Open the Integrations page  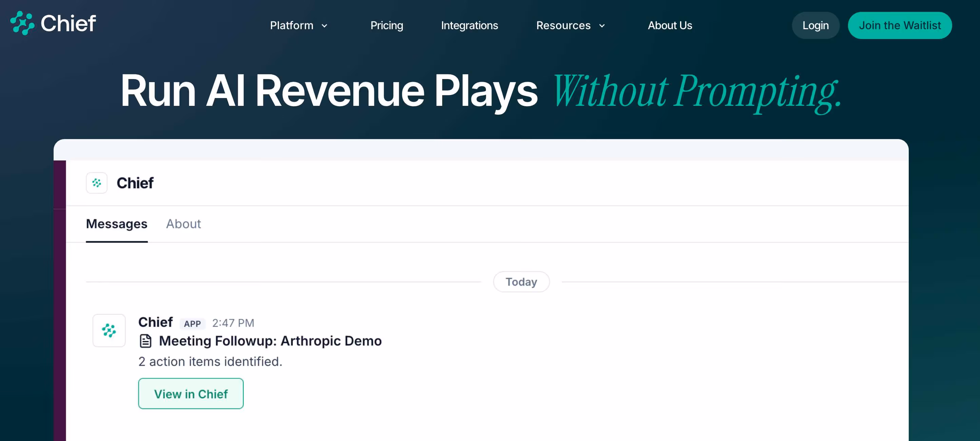pyautogui.click(x=469, y=25)
